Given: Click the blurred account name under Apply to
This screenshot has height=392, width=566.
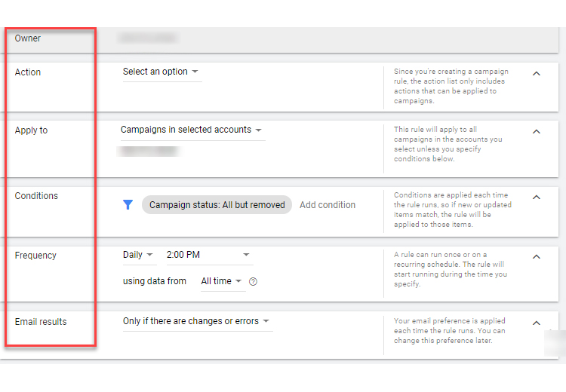Looking at the screenshot, I should 149,152.
